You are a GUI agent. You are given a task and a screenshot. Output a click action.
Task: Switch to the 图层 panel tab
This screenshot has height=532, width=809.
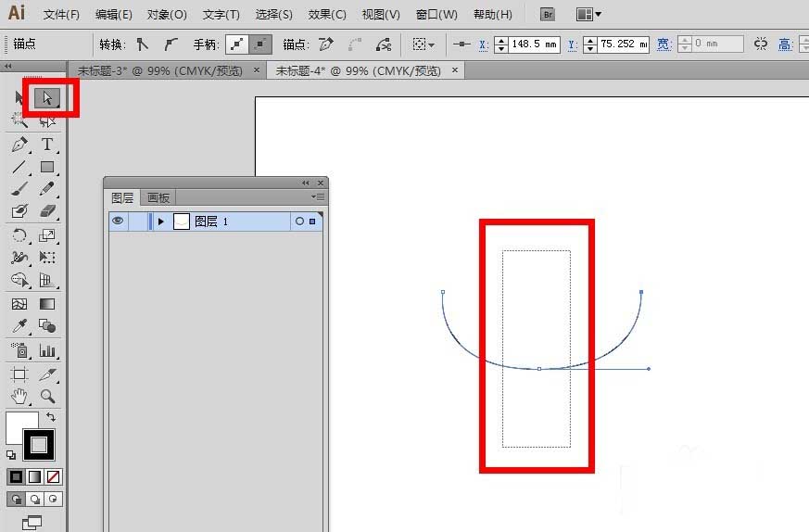(122, 197)
